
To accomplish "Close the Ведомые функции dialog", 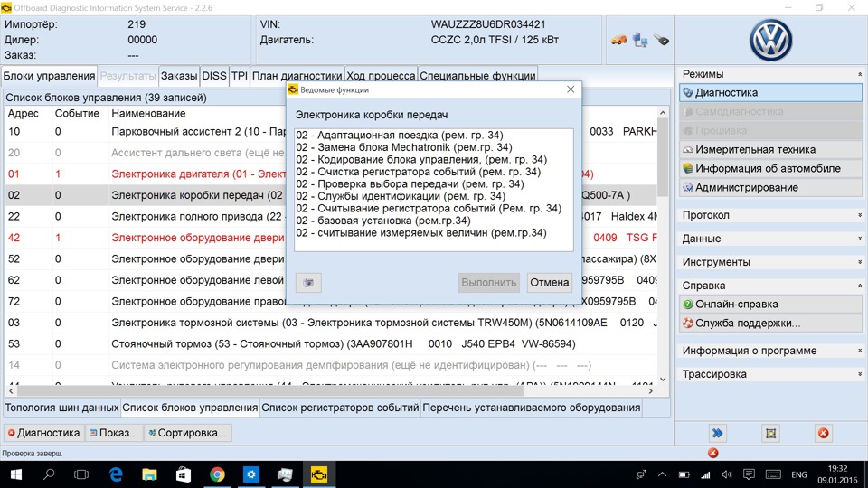I will pyautogui.click(x=571, y=89).
